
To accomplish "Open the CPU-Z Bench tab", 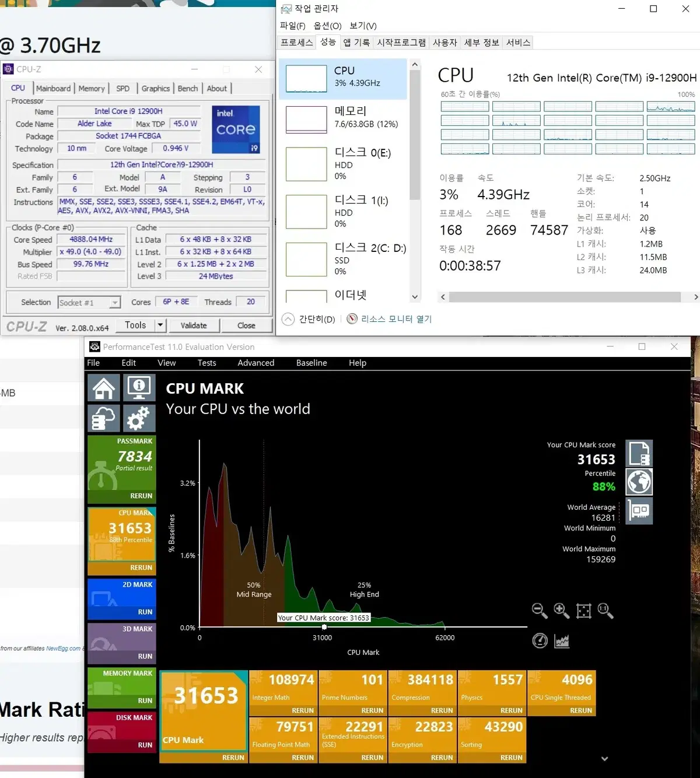I will (188, 89).
